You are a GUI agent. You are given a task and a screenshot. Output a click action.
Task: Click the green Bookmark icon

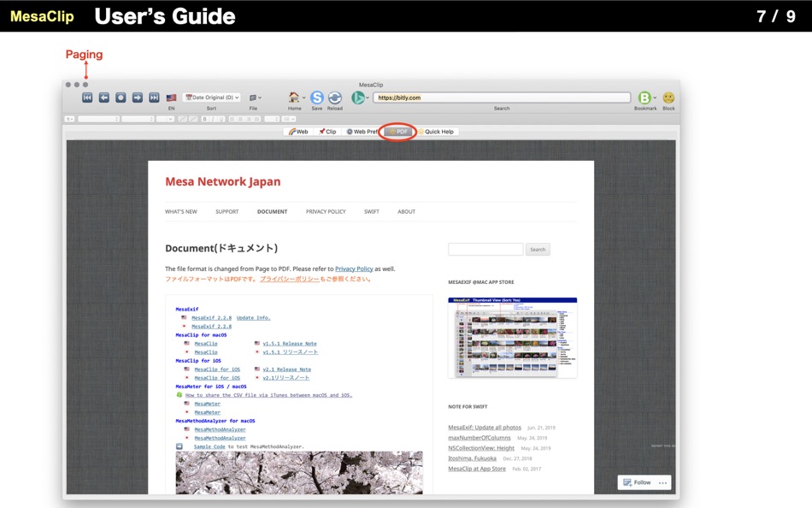pyautogui.click(x=644, y=97)
